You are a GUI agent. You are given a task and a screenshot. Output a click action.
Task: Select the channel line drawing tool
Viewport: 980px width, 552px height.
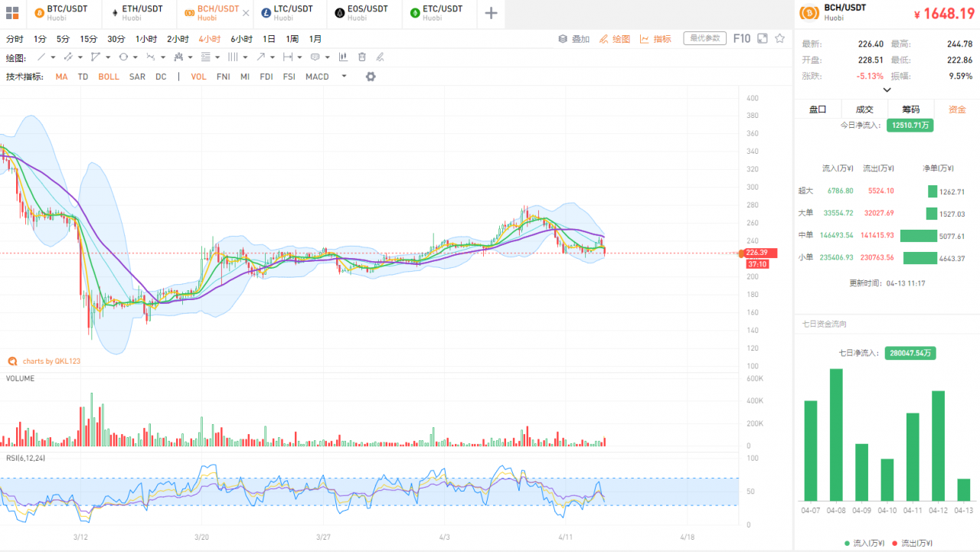68,57
